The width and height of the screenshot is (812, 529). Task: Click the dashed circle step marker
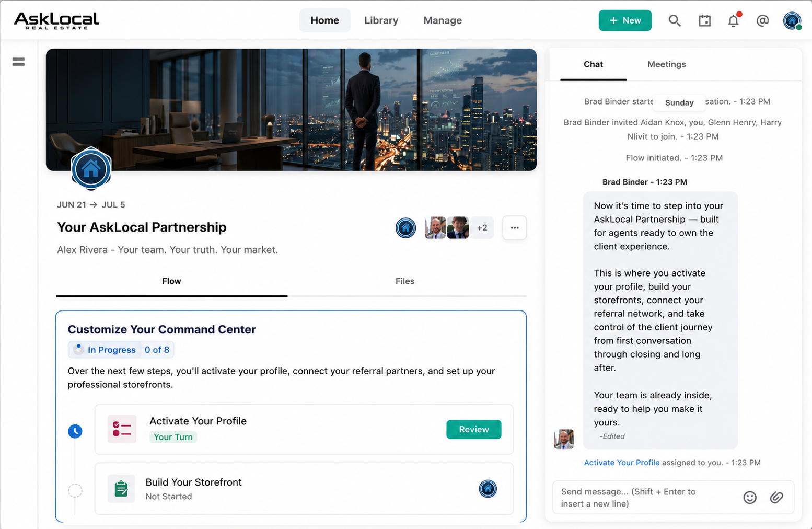tap(75, 490)
